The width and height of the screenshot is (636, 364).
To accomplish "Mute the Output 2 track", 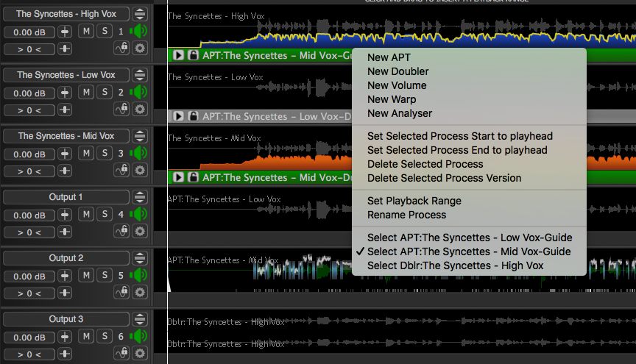I will 86,276.
